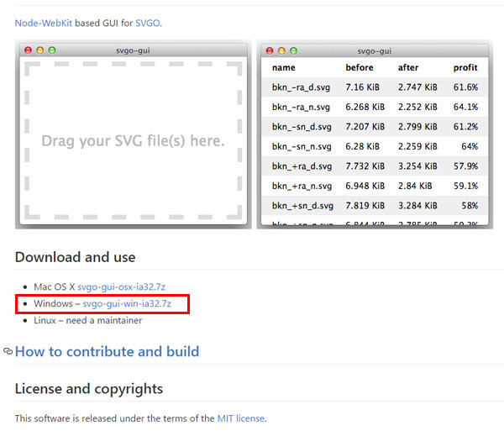Viewport: 504px width, 436px height.
Task: Click the results table screenshot thumbnail
Action: click(x=375, y=134)
